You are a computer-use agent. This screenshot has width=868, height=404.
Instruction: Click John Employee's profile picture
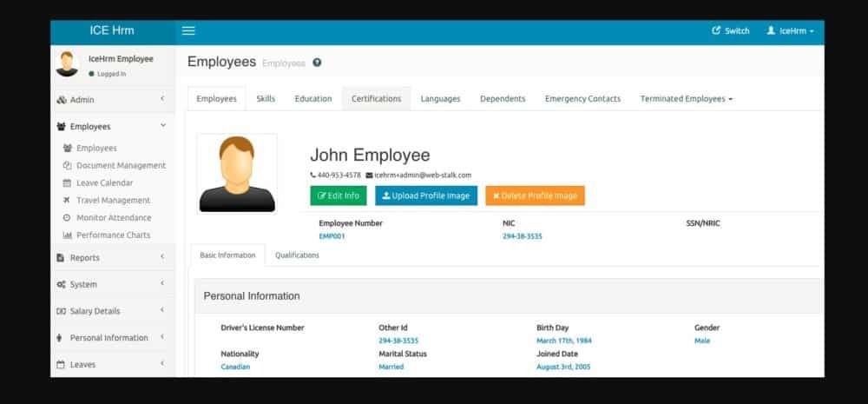237,173
